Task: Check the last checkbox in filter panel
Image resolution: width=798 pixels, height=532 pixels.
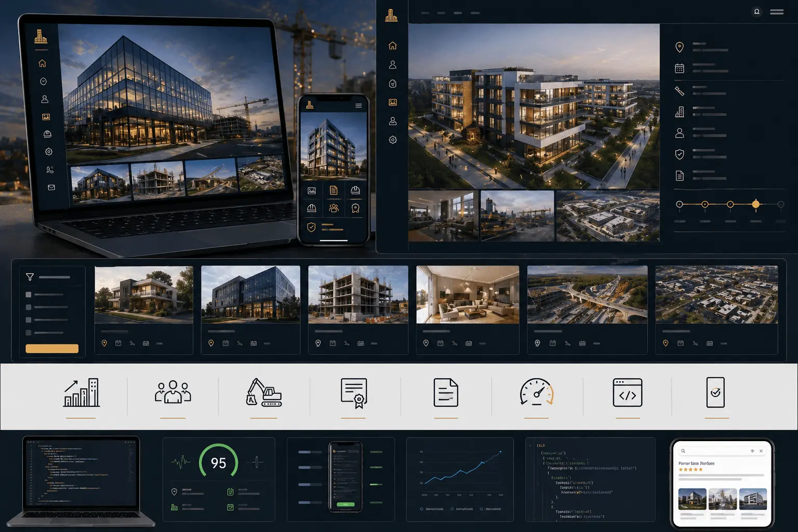Action: (29, 332)
